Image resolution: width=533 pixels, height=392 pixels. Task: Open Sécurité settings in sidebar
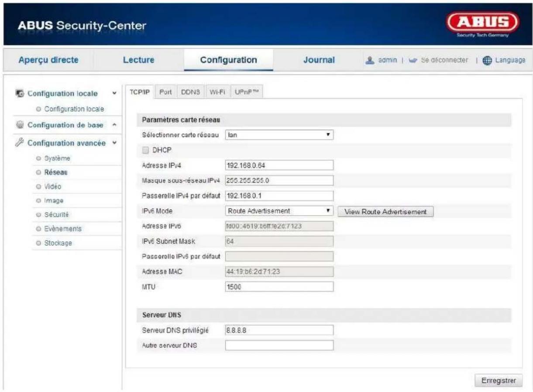[56, 214]
